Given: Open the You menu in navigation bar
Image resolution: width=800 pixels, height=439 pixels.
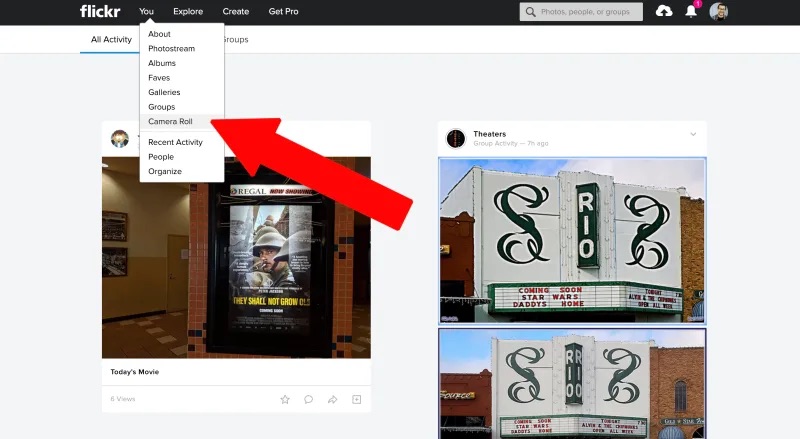Looking at the screenshot, I should [x=146, y=11].
